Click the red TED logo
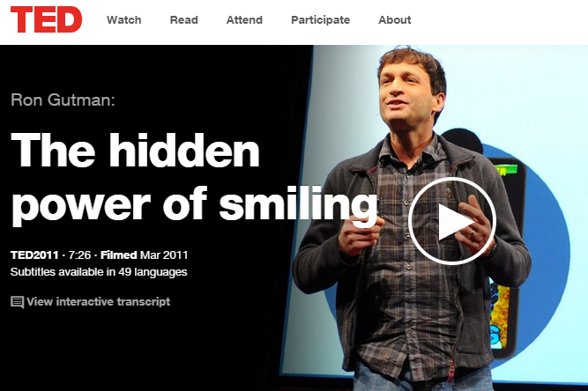The height and width of the screenshot is (391, 588). [46, 19]
